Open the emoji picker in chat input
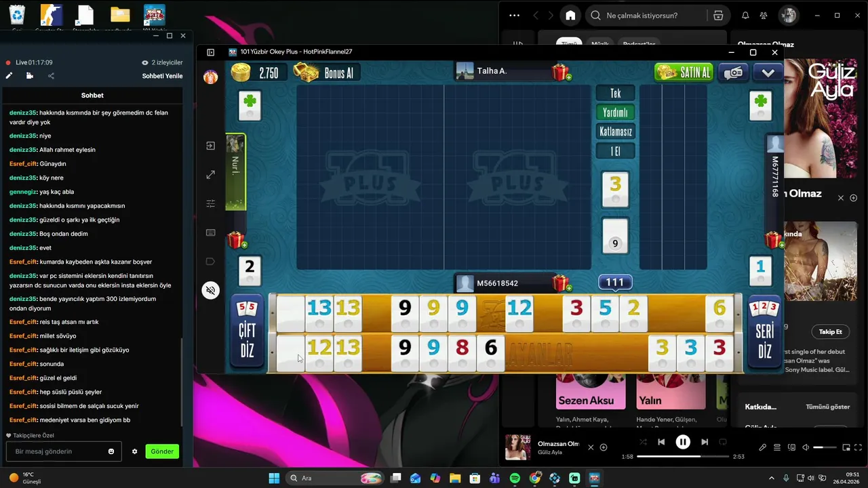The height and width of the screenshot is (488, 868). click(111, 451)
